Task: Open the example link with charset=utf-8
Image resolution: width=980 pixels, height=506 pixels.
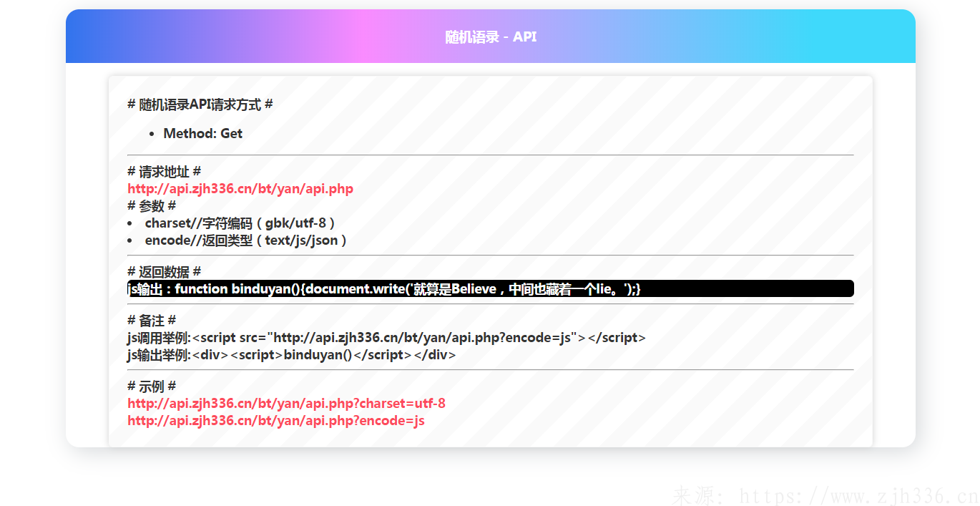Action: [286, 404]
